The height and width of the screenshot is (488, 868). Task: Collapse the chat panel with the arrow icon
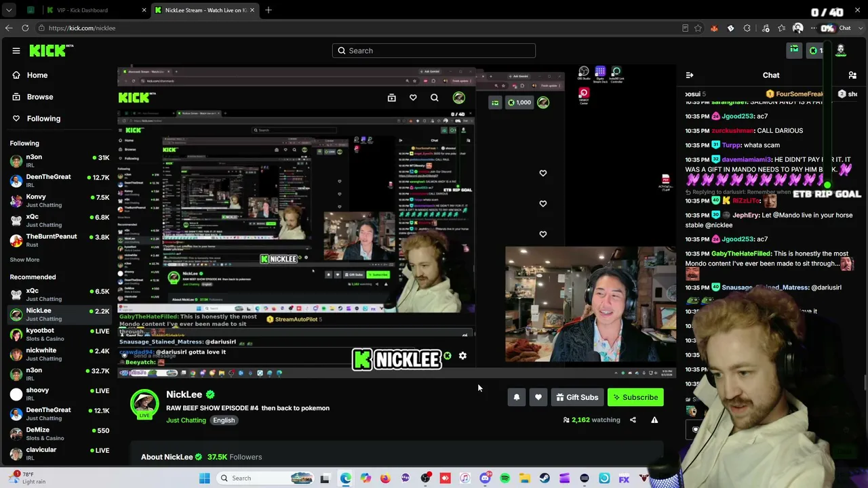pos(690,75)
